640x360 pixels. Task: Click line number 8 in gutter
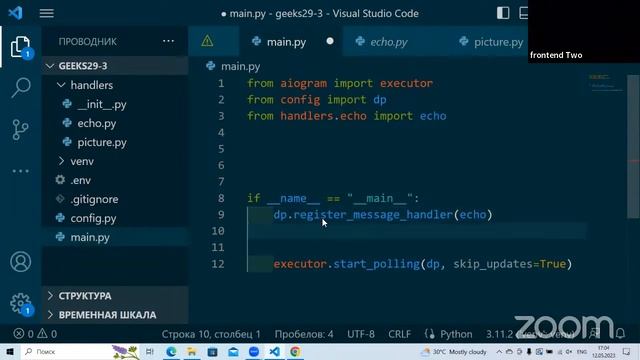click(x=221, y=198)
